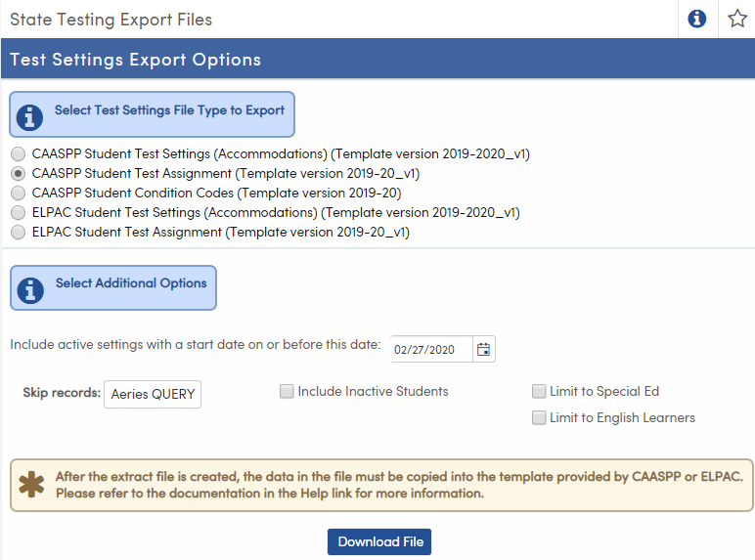Click the start date field showing 02/27/2020
Viewport: 755px width, 560px height.
click(x=431, y=349)
